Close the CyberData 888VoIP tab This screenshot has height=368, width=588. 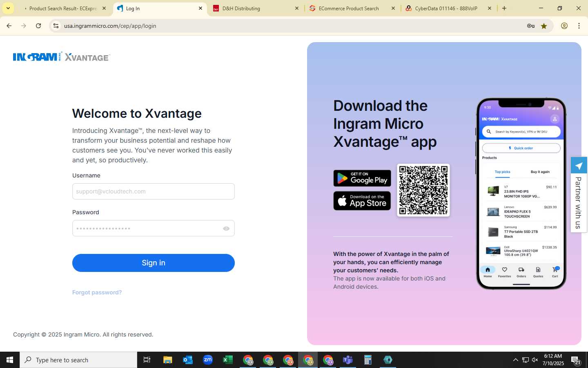tap(490, 8)
